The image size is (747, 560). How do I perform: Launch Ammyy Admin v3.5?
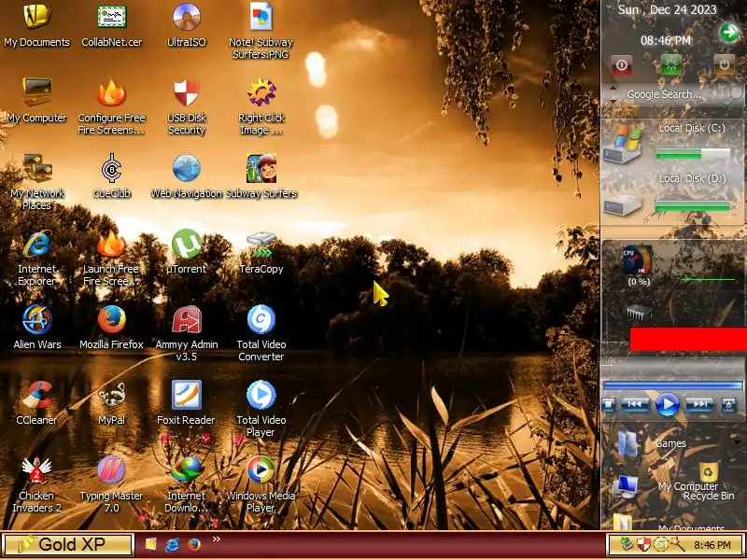(186, 333)
